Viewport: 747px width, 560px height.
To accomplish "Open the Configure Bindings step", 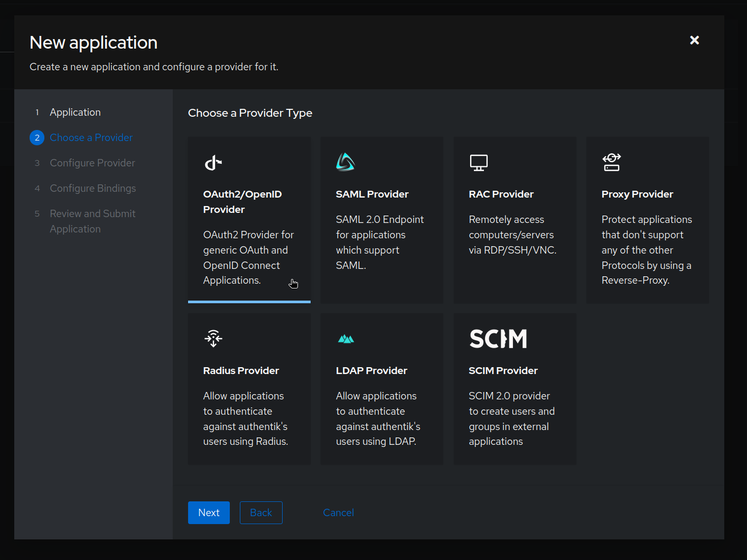I will [93, 188].
